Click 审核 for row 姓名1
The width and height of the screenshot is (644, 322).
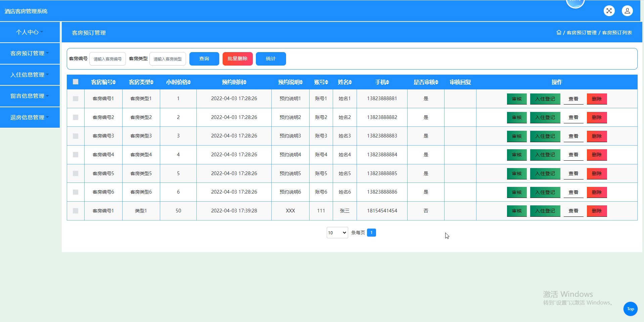click(517, 99)
